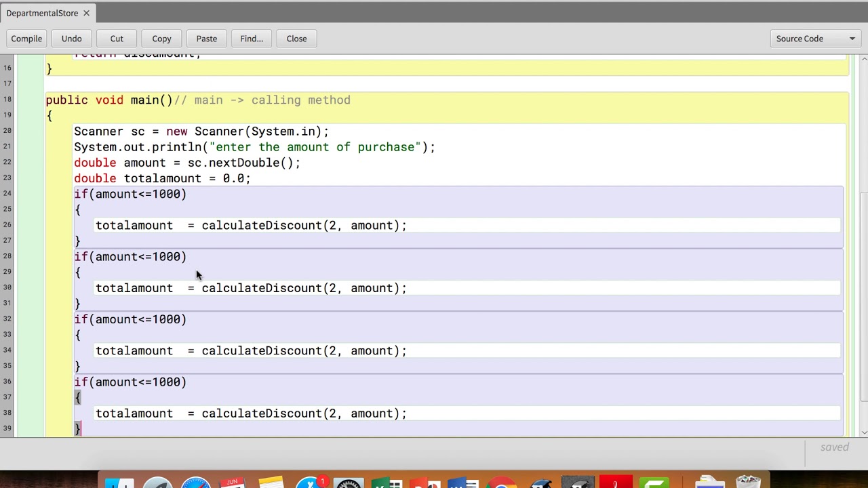
Task: Select the DepartmentalStore tab
Action: (41, 13)
